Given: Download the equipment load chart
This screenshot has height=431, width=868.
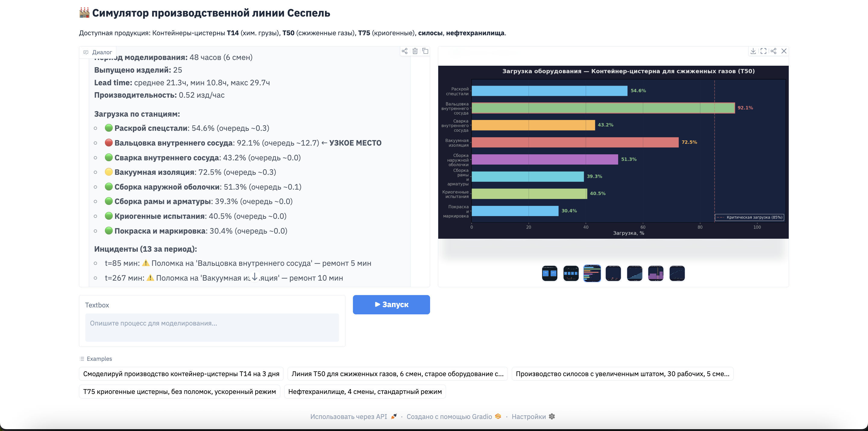Looking at the screenshot, I should [x=754, y=51].
